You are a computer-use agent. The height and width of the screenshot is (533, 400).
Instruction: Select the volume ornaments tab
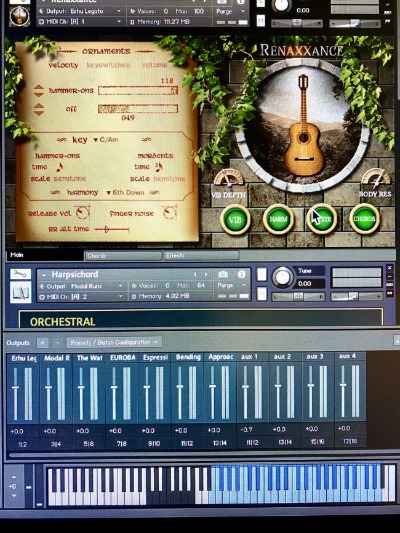pos(155,65)
